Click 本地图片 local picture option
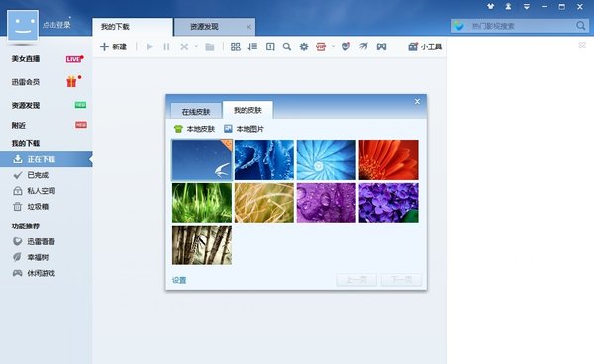This screenshot has width=594, height=364. (x=244, y=129)
